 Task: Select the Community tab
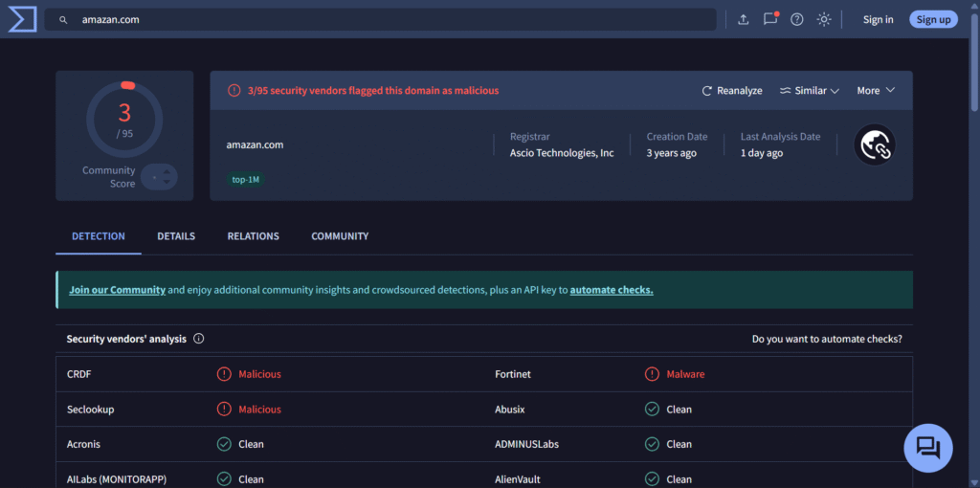340,236
